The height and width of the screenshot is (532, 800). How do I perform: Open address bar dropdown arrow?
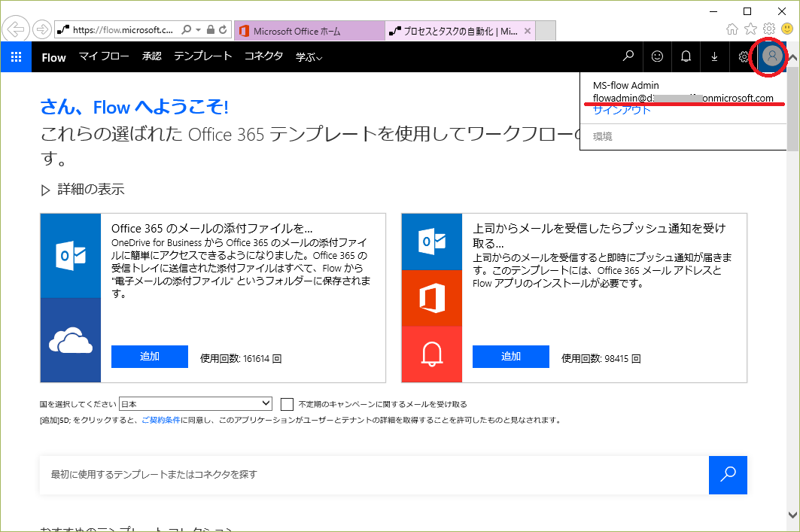(x=199, y=29)
